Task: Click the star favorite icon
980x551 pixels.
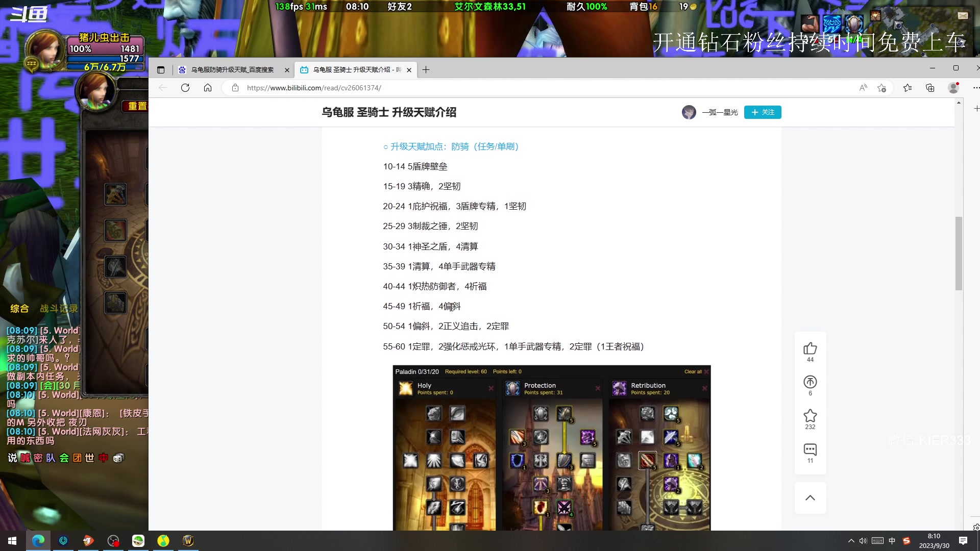Action: click(x=810, y=416)
